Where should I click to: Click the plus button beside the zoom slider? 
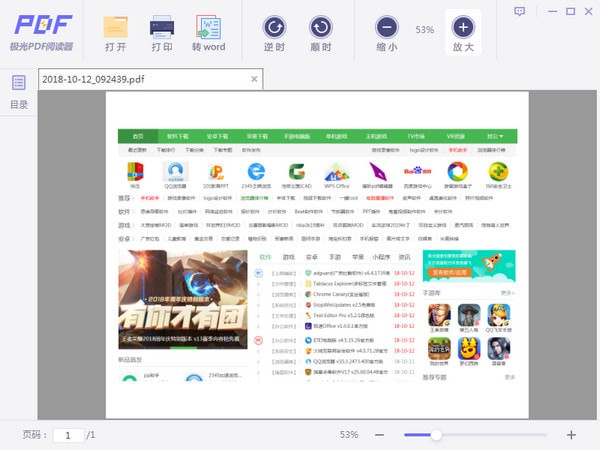tap(571, 435)
